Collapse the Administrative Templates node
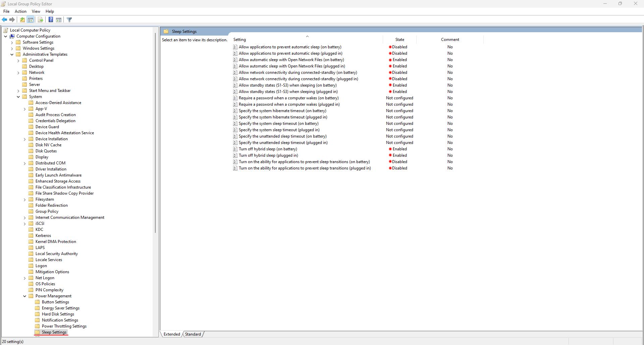Viewport: 644px width, 345px height. 12,54
